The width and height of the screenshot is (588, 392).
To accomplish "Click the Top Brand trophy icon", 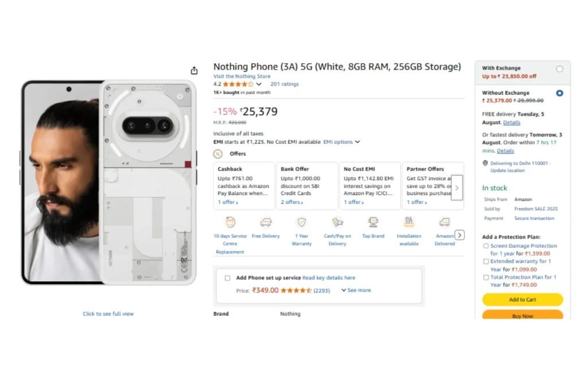I will (x=373, y=223).
